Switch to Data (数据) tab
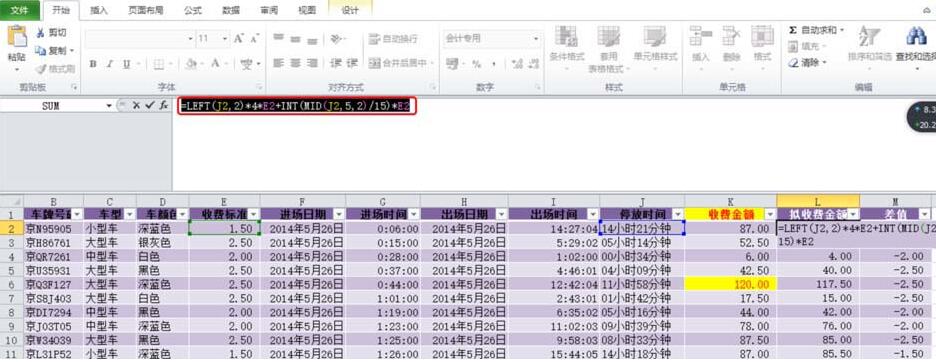 click(x=230, y=10)
